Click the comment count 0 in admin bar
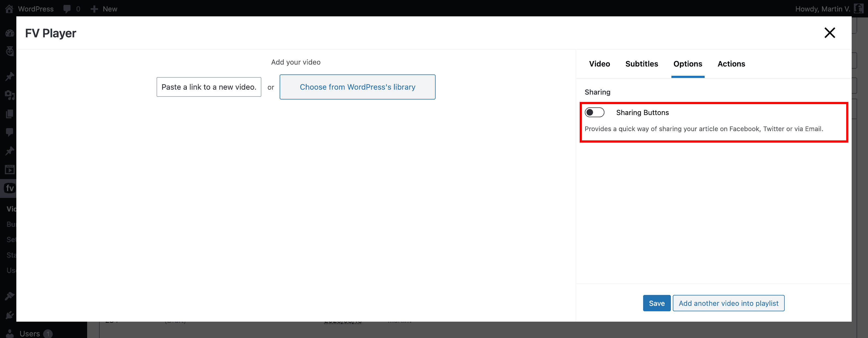The width and height of the screenshot is (868, 338). (78, 9)
